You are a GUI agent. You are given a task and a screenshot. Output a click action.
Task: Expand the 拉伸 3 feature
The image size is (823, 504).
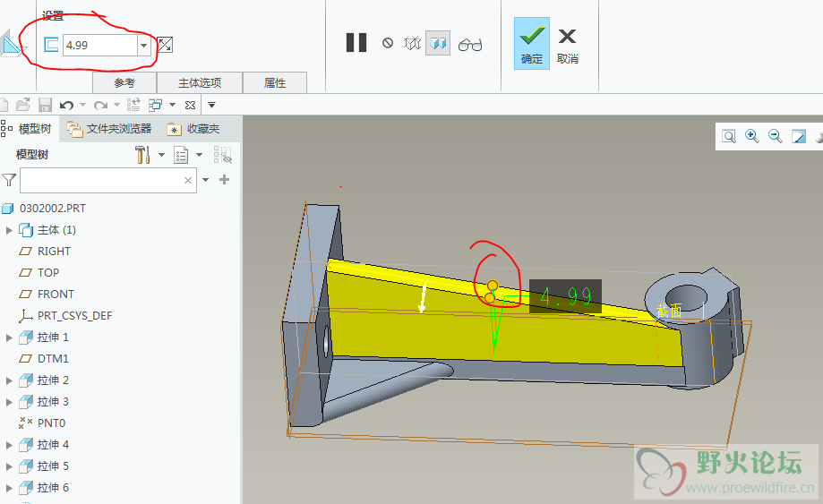9,402
